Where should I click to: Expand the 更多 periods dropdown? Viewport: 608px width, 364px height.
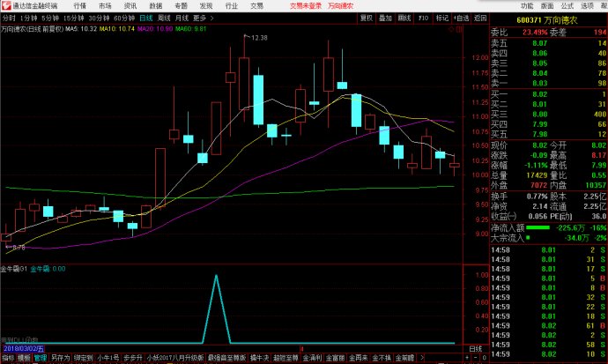(204, 19)
